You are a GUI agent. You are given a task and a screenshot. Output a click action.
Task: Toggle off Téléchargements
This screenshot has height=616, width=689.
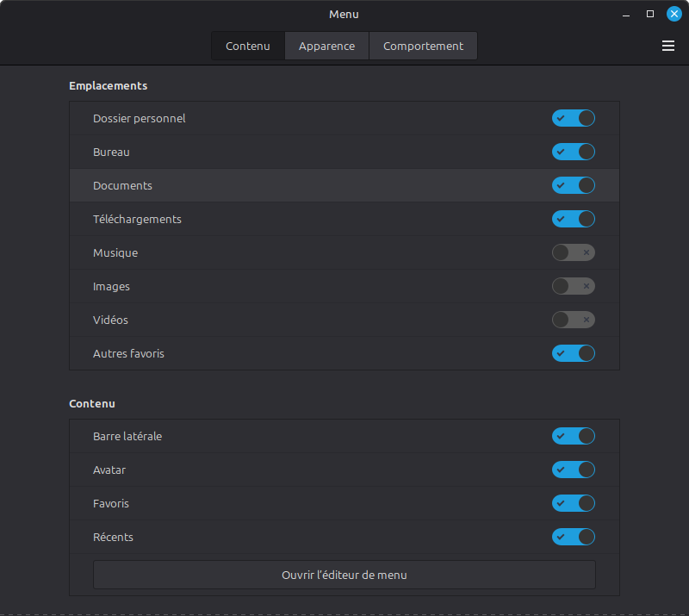[573, 219]
